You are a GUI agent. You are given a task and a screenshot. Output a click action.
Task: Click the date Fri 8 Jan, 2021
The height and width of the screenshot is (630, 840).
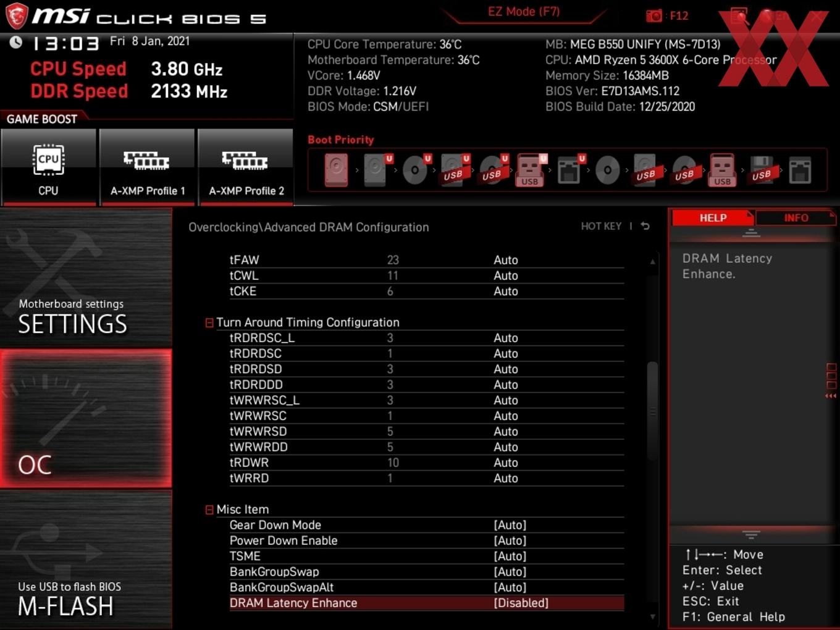pos(149,41)
